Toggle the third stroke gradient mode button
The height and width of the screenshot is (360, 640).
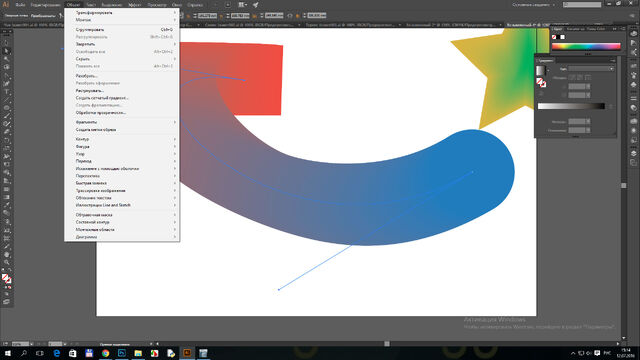pyautogui.click(x=587, y=77)
